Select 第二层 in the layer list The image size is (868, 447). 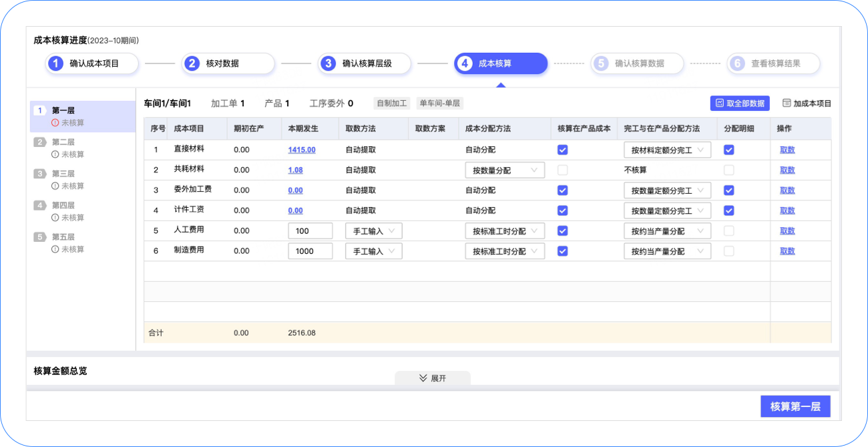coord(63,142)
